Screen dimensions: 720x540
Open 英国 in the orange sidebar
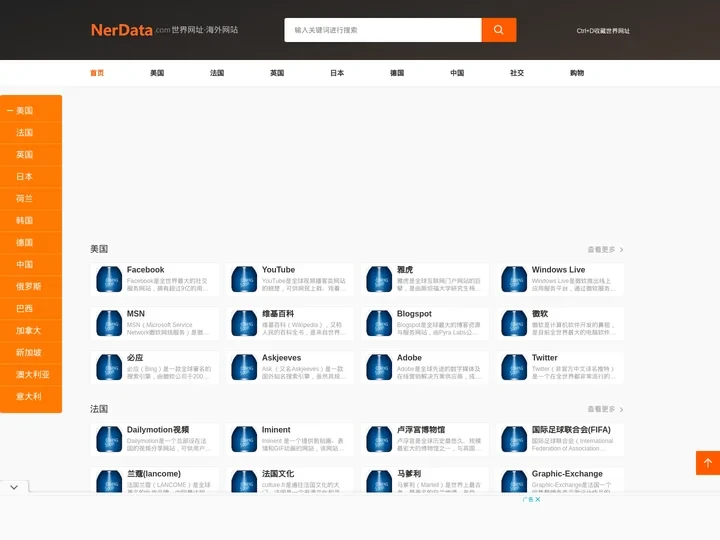pyautogui.click(x=31, y=155)
